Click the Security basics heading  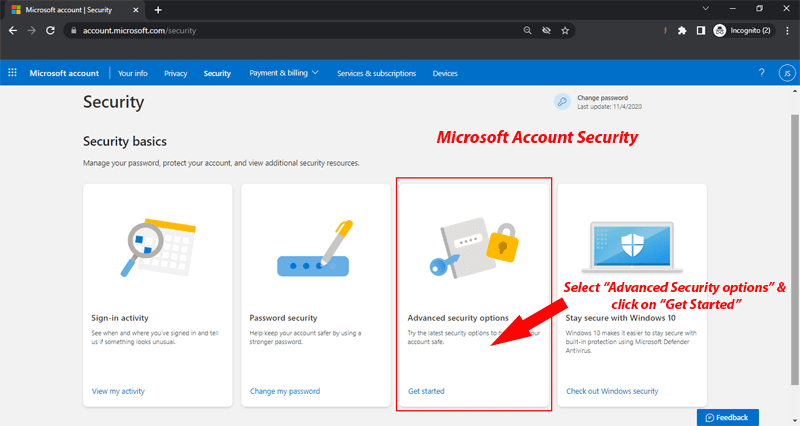(125, 141)
